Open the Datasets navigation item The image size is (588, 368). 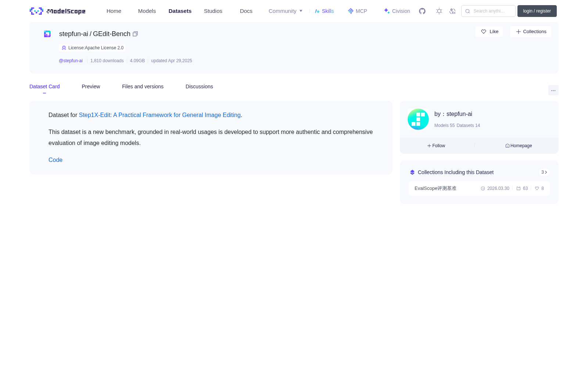180,11
